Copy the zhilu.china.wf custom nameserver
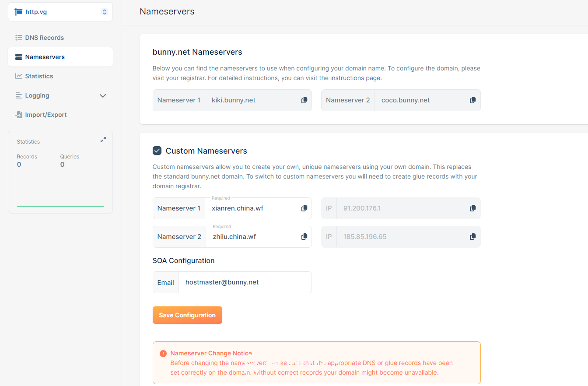 304,237
